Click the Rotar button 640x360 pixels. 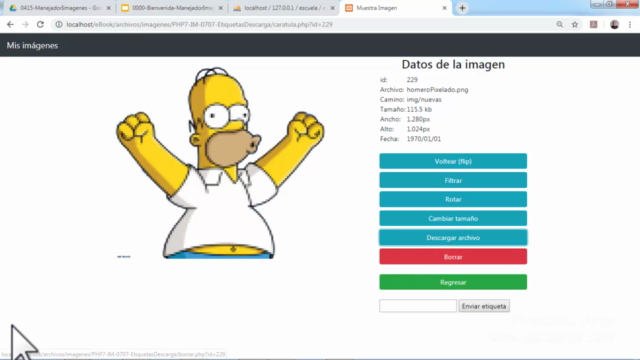[453, 199]
